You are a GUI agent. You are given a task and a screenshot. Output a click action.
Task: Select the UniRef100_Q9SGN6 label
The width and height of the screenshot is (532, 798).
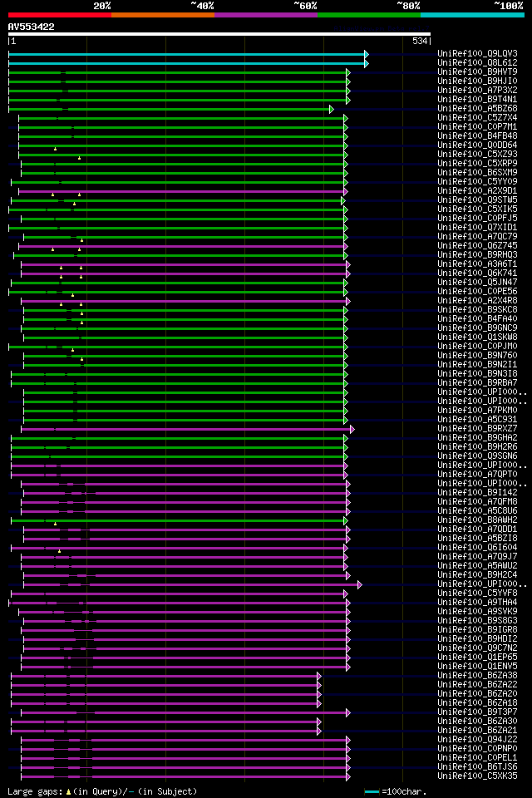(477, 456)
